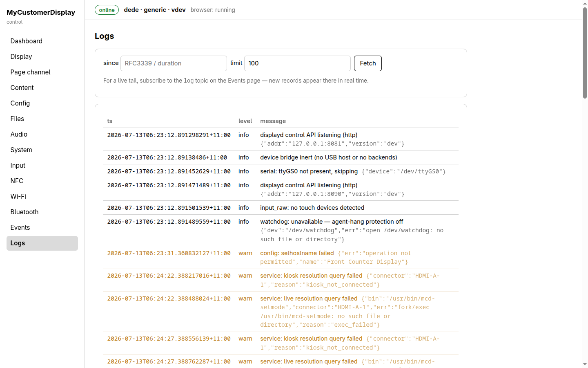
Task: Click the scrollbar down arrow
Action: click(x=585, y=364)
